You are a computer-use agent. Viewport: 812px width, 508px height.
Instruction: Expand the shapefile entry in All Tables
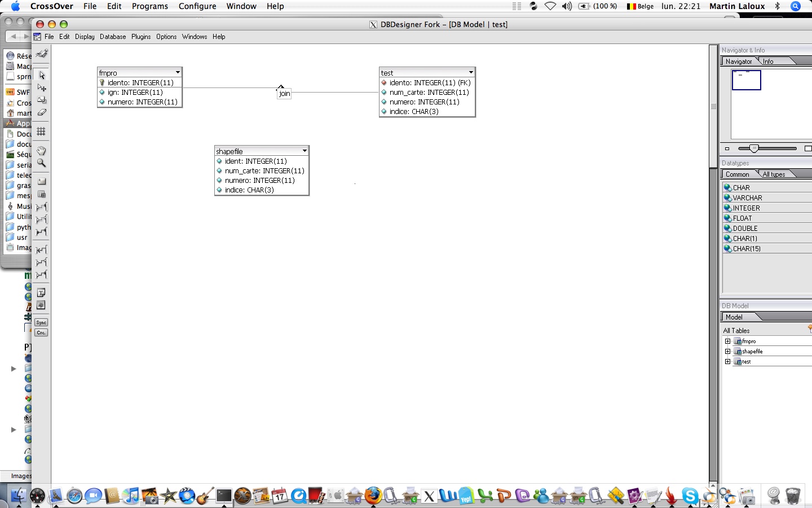click(x=727, y=351)
